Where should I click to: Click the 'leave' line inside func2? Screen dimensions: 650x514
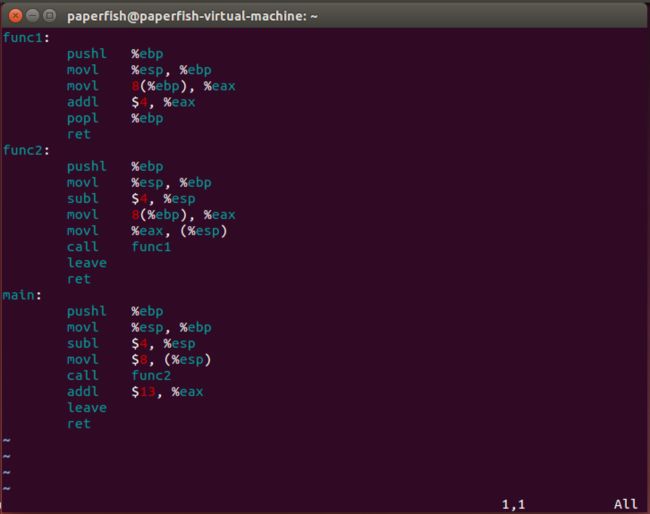[x=87, y=263]
